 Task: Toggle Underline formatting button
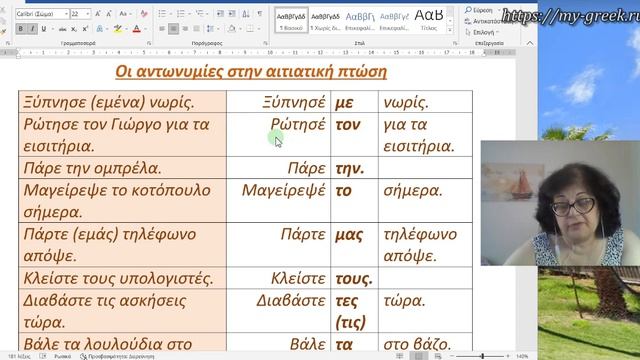(43, 29)
